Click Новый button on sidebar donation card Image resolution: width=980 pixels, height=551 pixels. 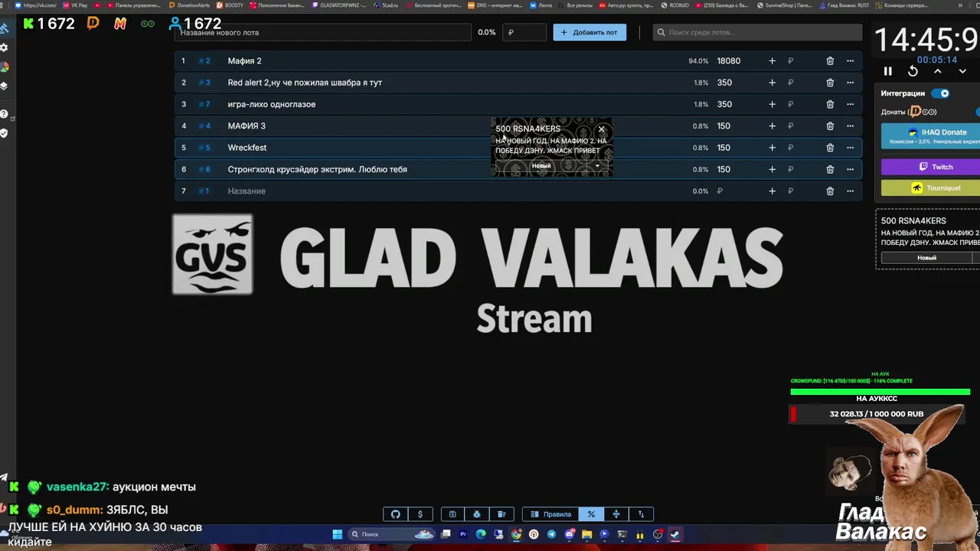pos(926,258)
